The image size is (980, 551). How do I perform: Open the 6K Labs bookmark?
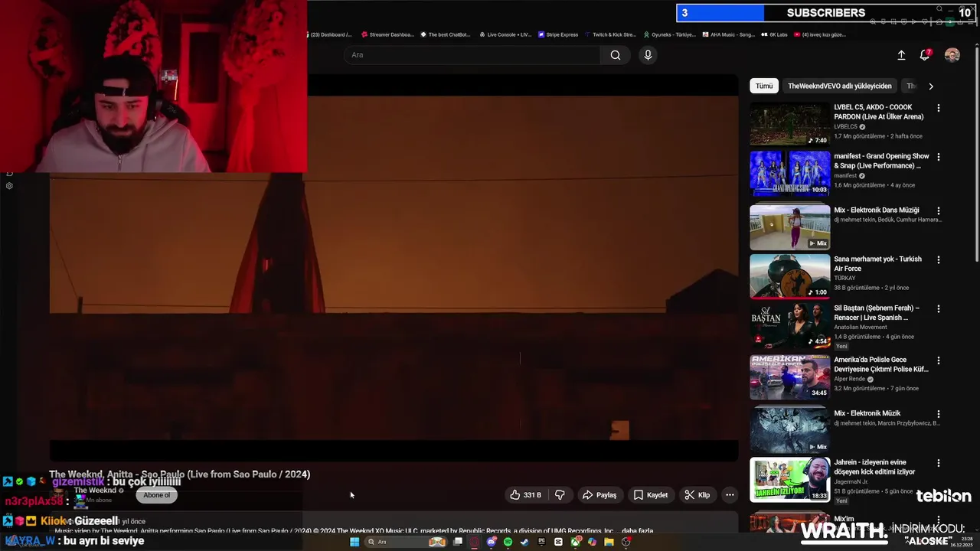774,34
